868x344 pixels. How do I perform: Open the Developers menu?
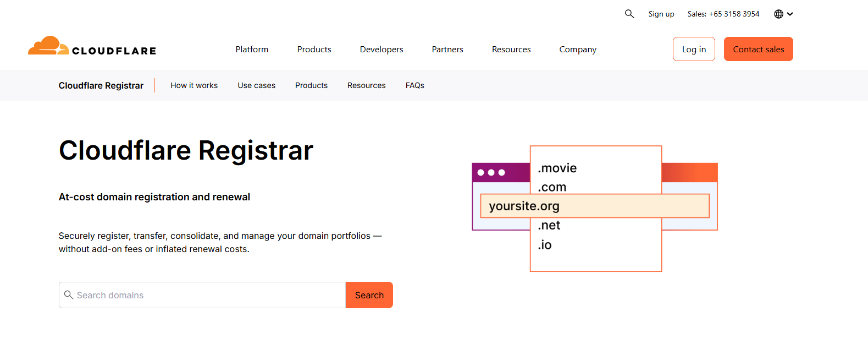[x=382, y=50]
